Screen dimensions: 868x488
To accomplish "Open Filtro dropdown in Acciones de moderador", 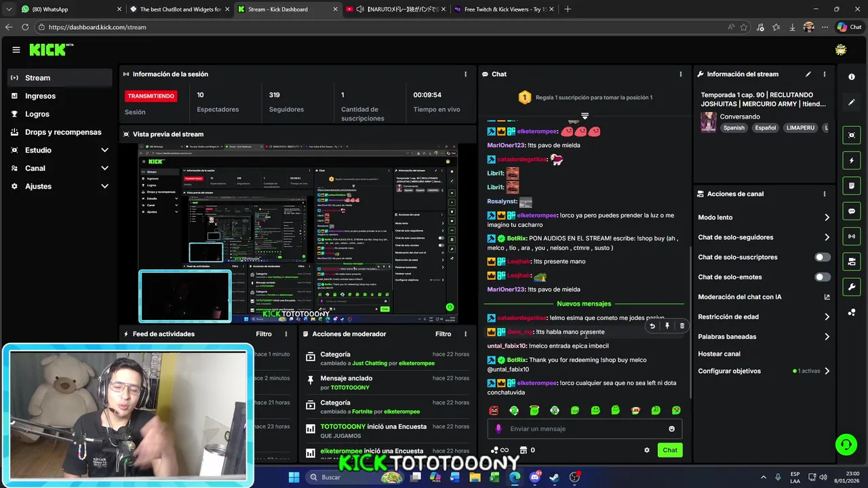I will [443, 333].
